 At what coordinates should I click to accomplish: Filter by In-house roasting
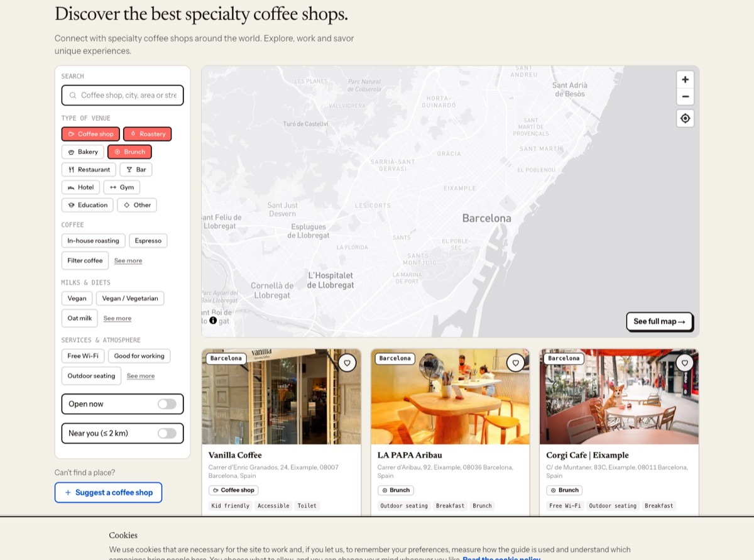93,241
